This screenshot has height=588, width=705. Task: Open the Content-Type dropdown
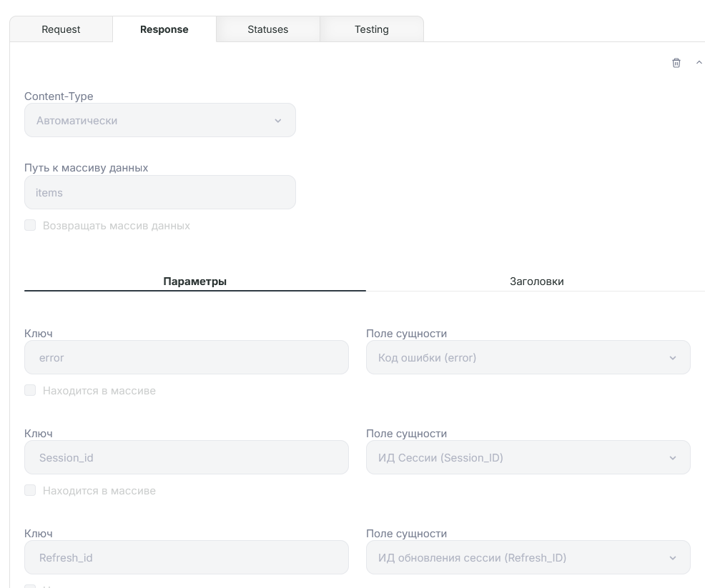pos(160,120)
